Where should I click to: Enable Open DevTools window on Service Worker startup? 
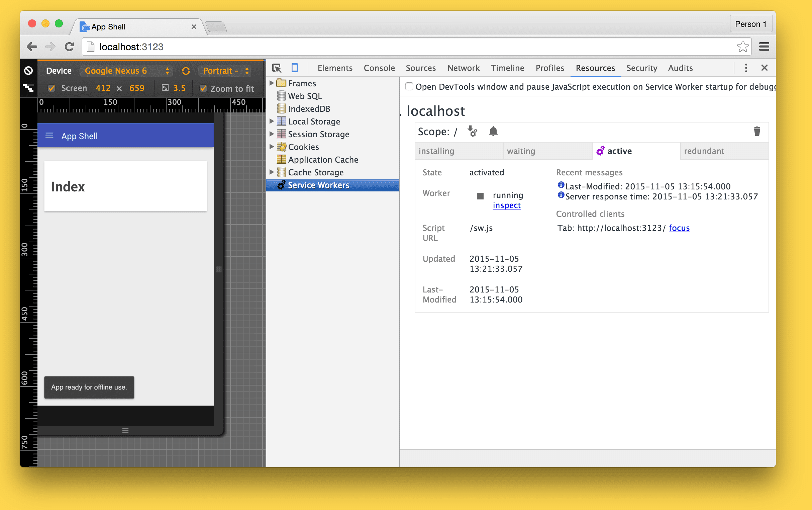(x=409, y=87)
